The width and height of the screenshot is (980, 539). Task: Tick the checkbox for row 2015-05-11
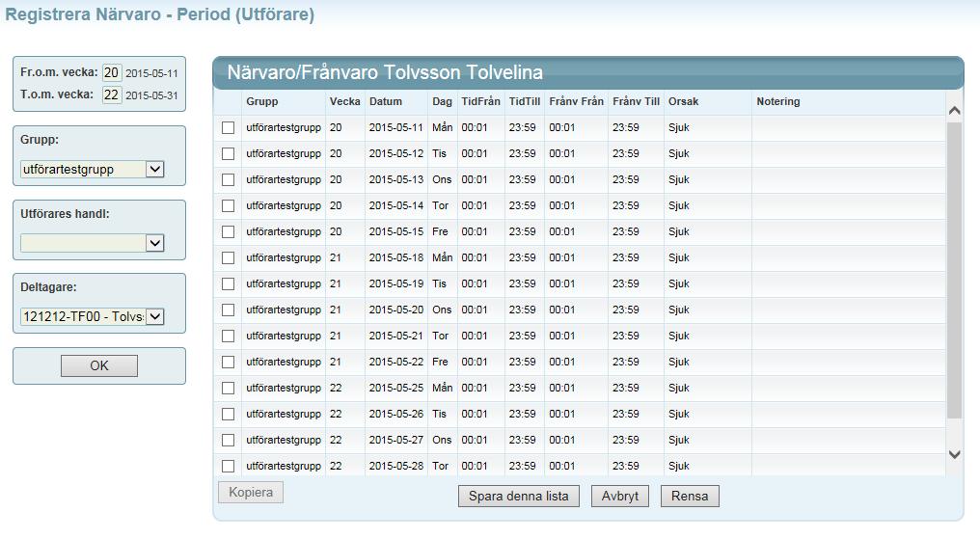(229, 128)
